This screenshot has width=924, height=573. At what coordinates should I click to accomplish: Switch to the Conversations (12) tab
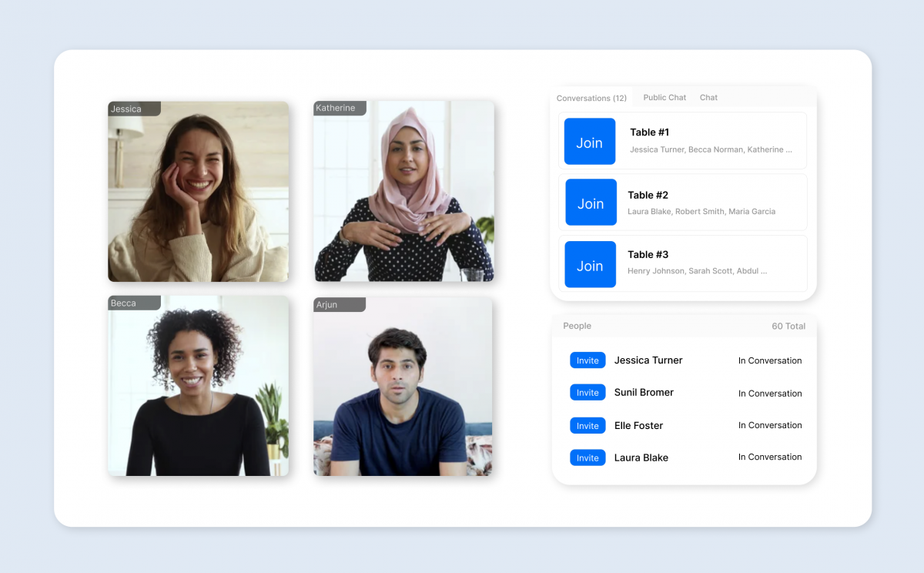coord(591,98)
